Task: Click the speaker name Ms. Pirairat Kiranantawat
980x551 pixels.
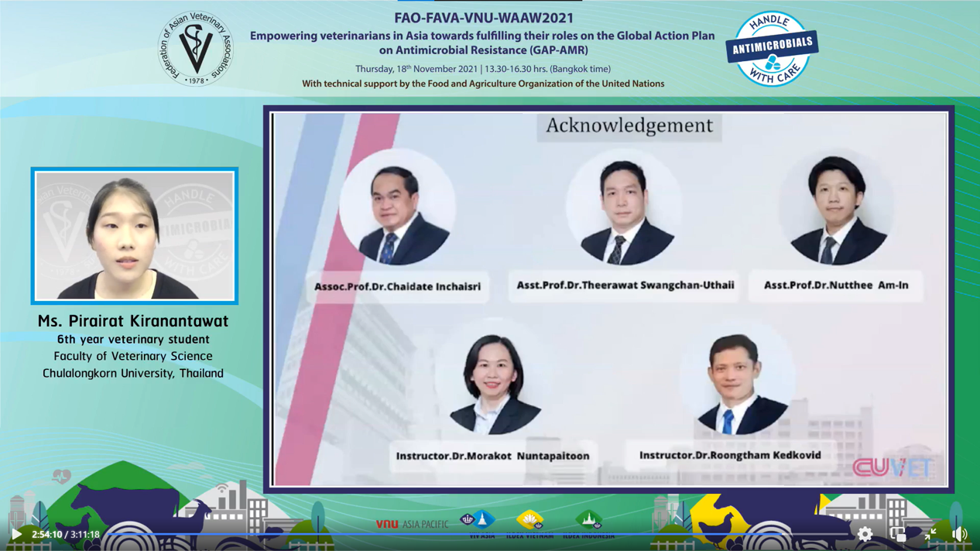Action: coord(133,320)
